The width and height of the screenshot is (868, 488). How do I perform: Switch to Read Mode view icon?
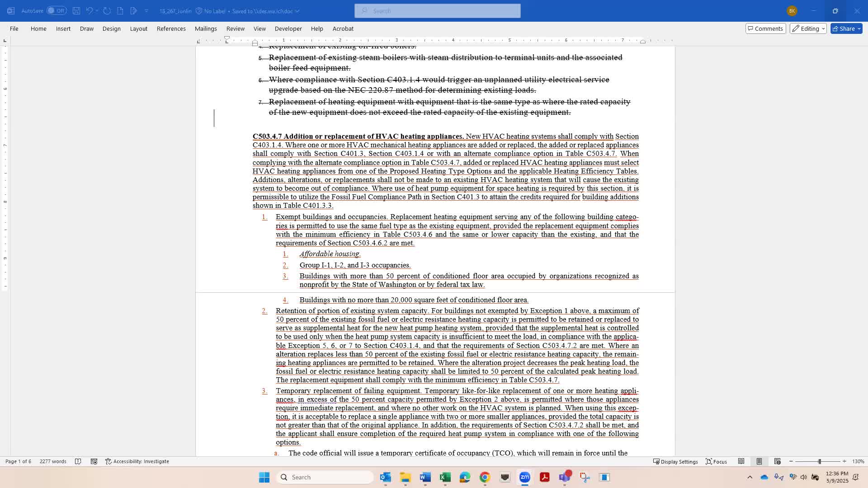(x=741, y=461)
